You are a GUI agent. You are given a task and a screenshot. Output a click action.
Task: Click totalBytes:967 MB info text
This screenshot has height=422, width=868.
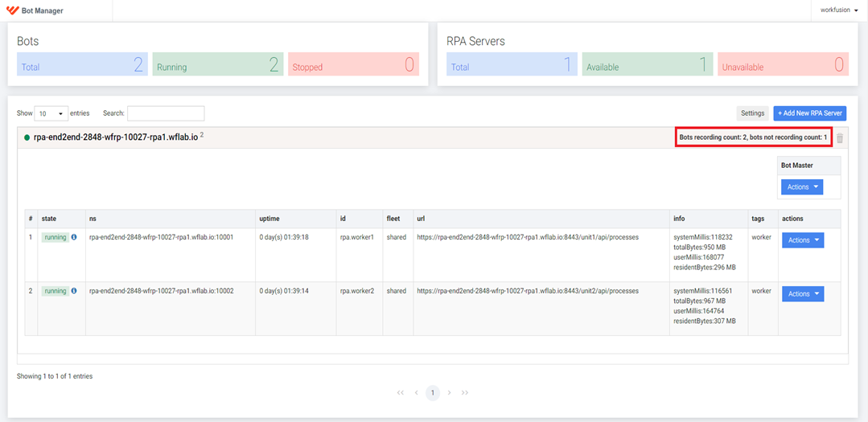tap(699, 301)
